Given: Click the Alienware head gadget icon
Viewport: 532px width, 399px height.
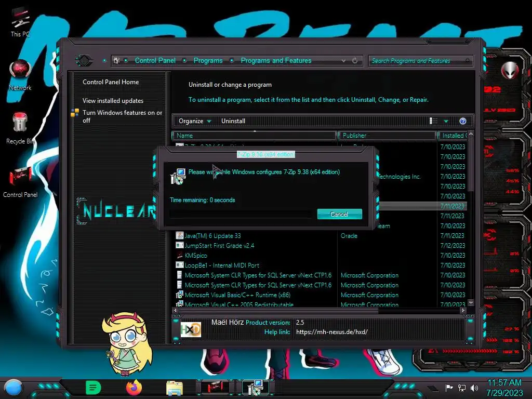Looking at the screenshot, I should [510, 71].
